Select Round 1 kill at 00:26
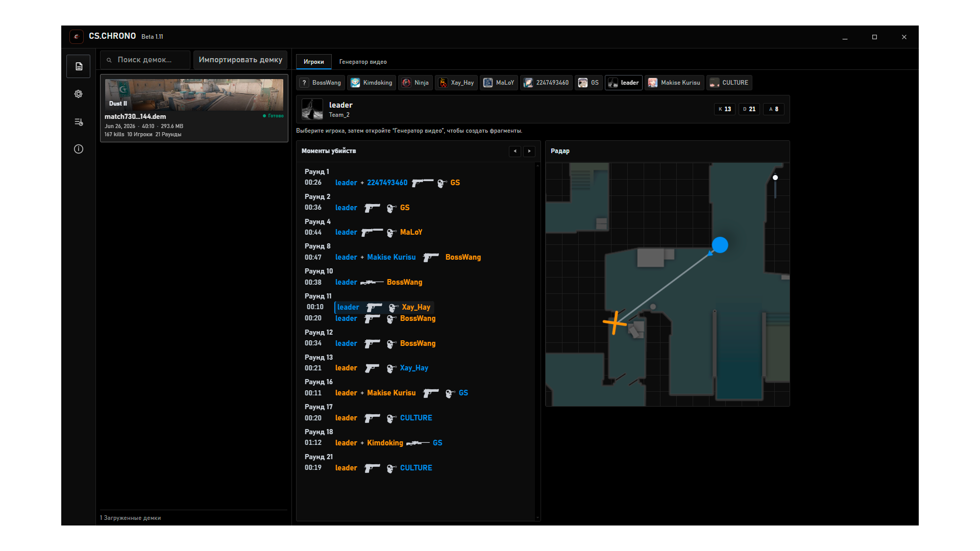Image resolution: width=980 pixels, height=551 pixels. [x=382, y=183]
